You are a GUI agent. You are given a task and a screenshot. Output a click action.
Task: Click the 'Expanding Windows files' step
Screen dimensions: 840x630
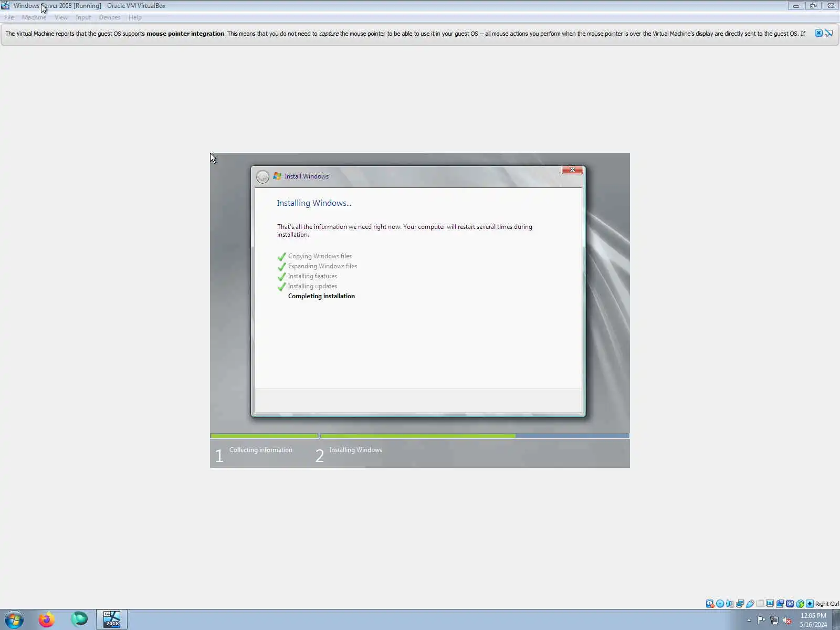coord(322,266)
